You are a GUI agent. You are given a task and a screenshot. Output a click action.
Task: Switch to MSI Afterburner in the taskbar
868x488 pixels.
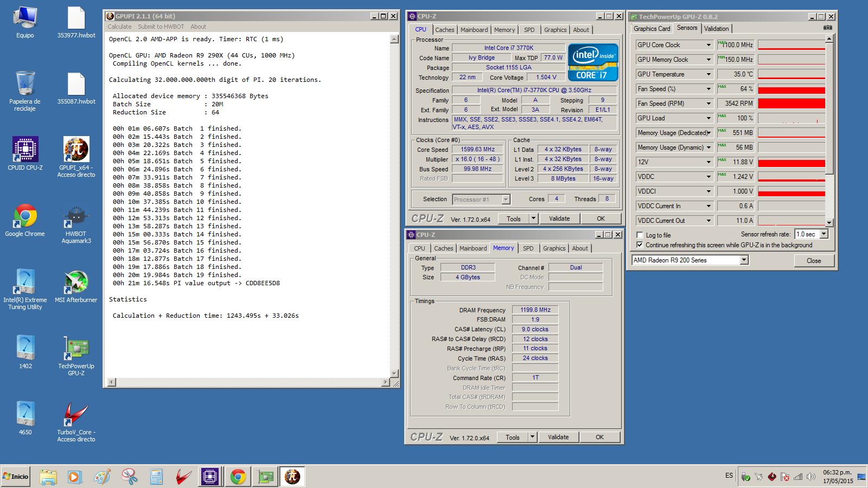coord(183,477)
